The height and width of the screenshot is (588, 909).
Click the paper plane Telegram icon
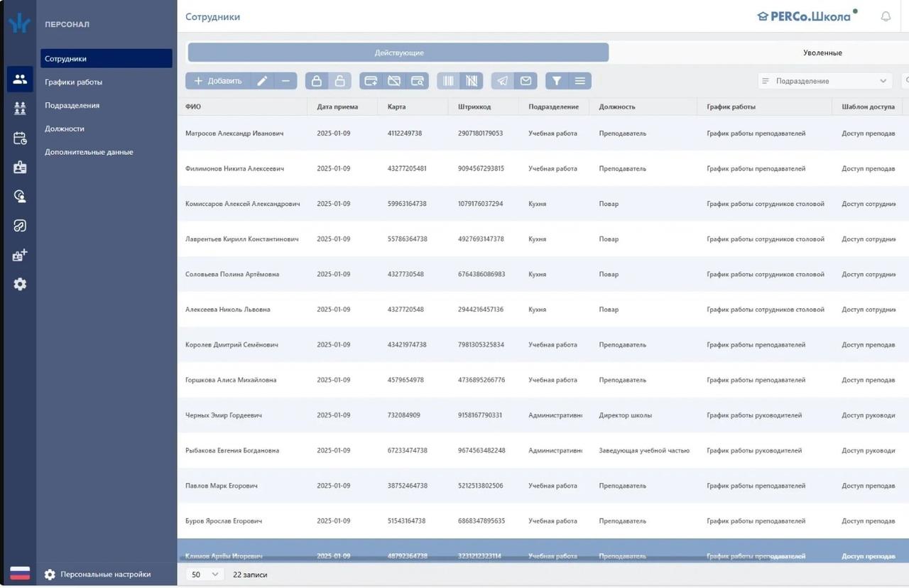[x=503, y=81]
